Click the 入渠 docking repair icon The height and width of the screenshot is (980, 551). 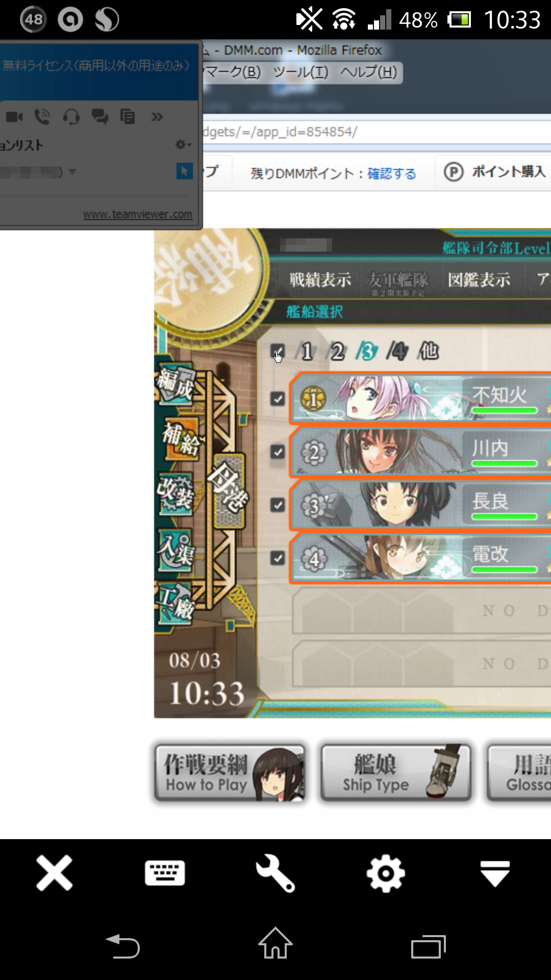tap(176, 550)
